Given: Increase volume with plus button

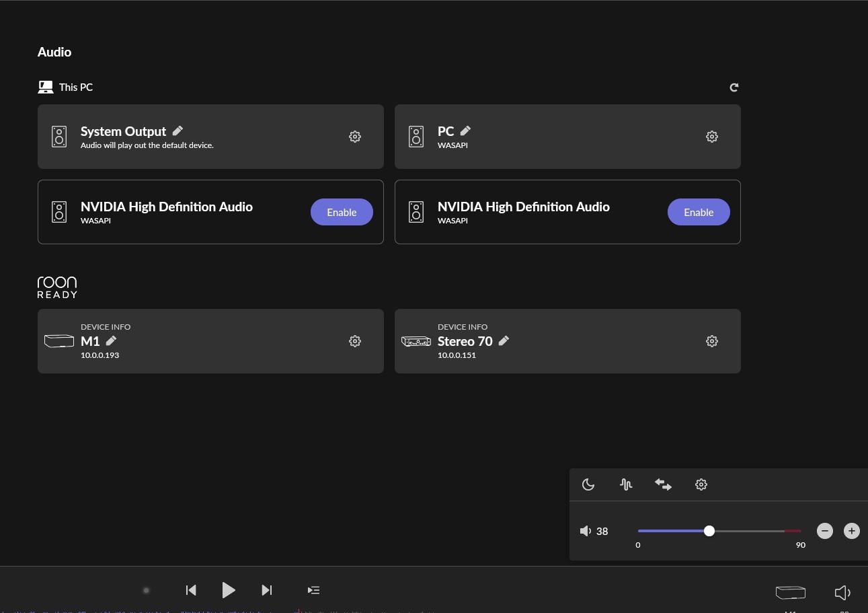Looking at the screenshot, I should [x=852, y=531].
